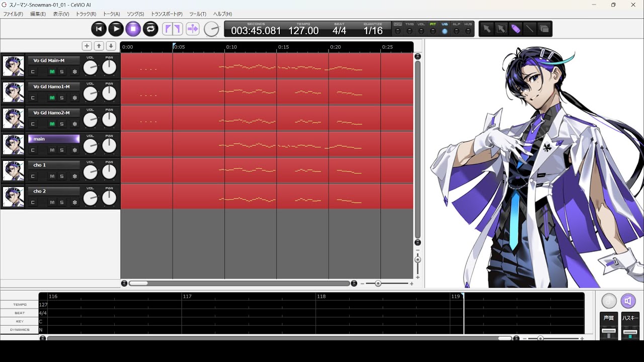Select the range selection tool

(x=501, y=29)
